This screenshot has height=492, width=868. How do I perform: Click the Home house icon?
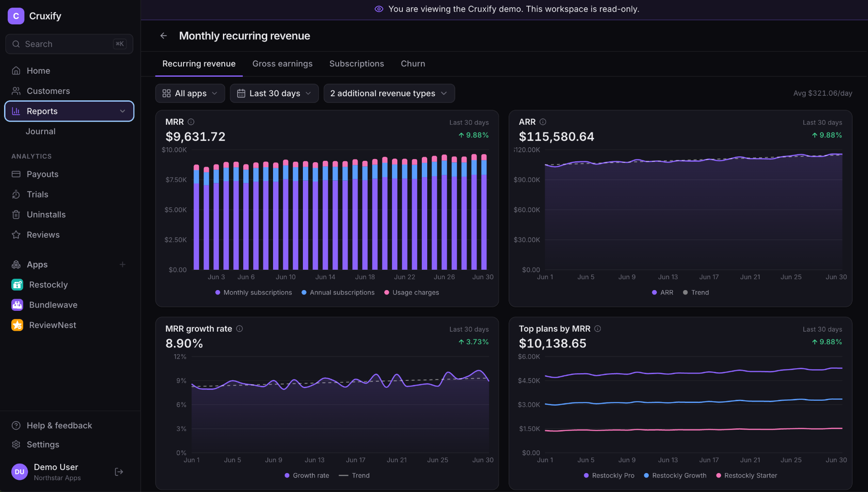[x=16, y=71]
